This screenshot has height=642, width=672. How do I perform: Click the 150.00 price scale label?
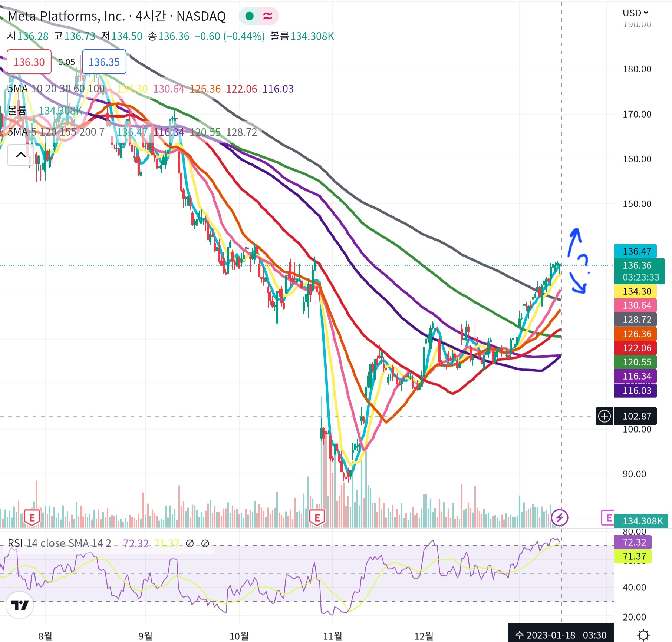[637, 204]
